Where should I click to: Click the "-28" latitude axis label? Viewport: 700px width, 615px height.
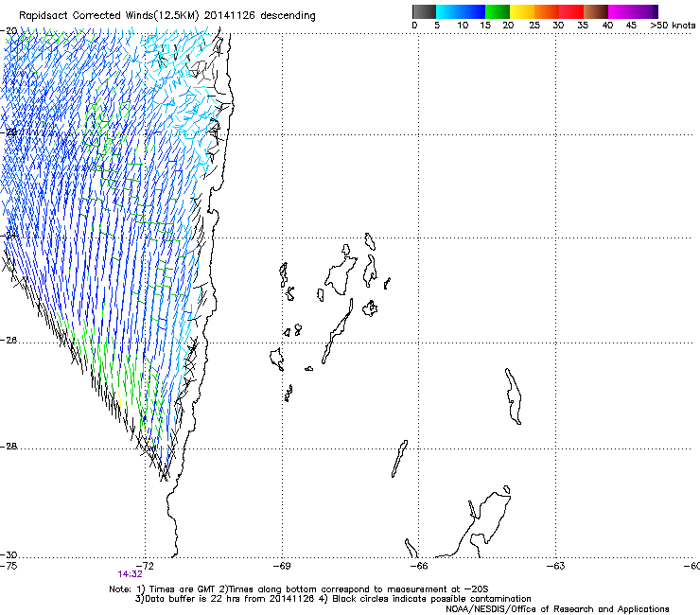point(9,447)
